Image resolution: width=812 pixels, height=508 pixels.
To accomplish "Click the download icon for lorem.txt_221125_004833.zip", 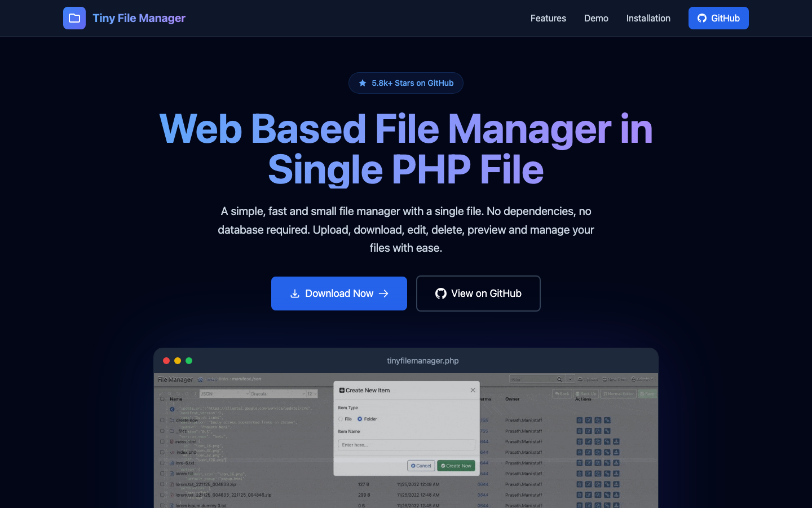I will click(x=616, y=484).
